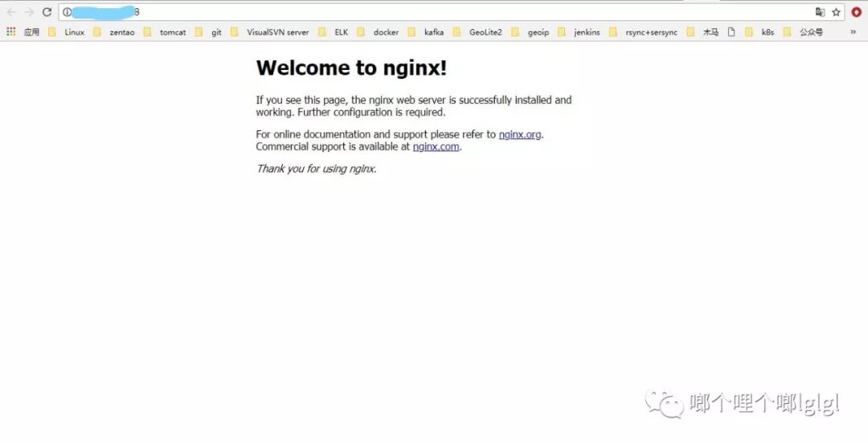Bookmark this page with star icon

click(837, 12)
